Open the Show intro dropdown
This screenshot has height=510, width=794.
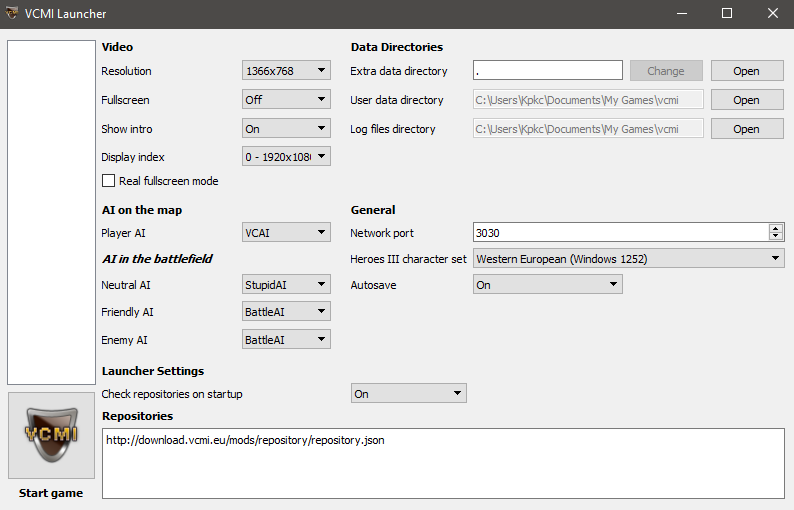(286, 129)
